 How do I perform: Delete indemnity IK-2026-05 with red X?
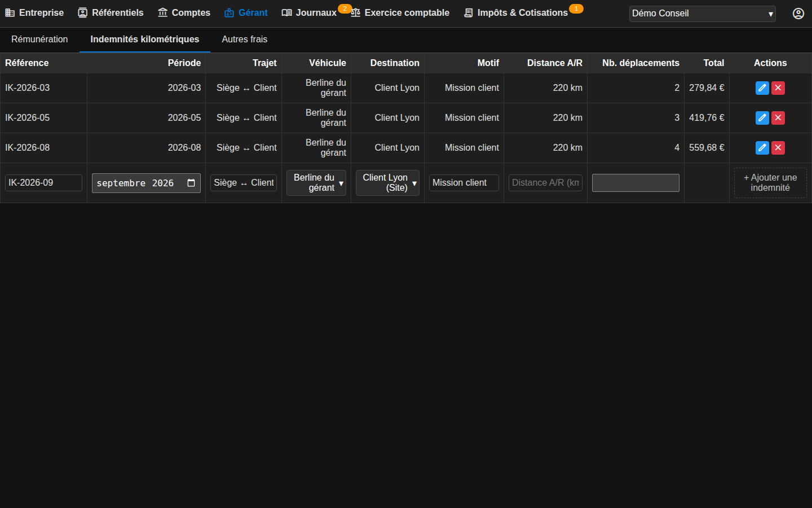click(x=778, y=118)
